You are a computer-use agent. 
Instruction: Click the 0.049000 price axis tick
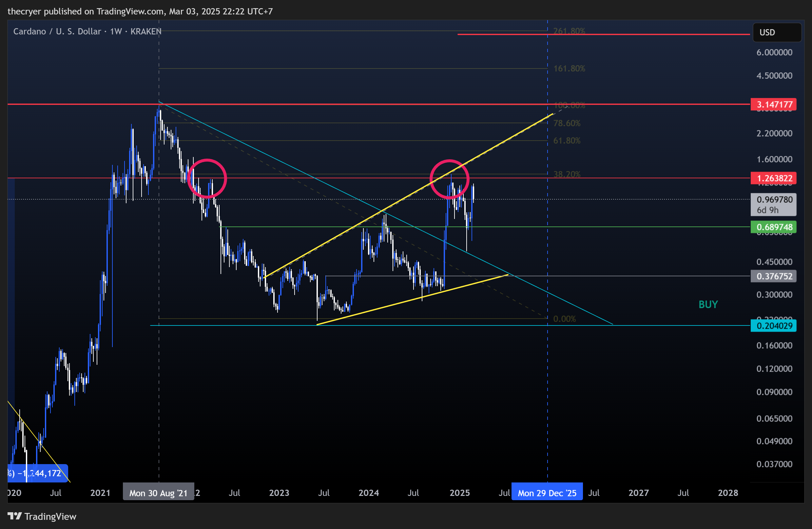(x=774, y=441)
